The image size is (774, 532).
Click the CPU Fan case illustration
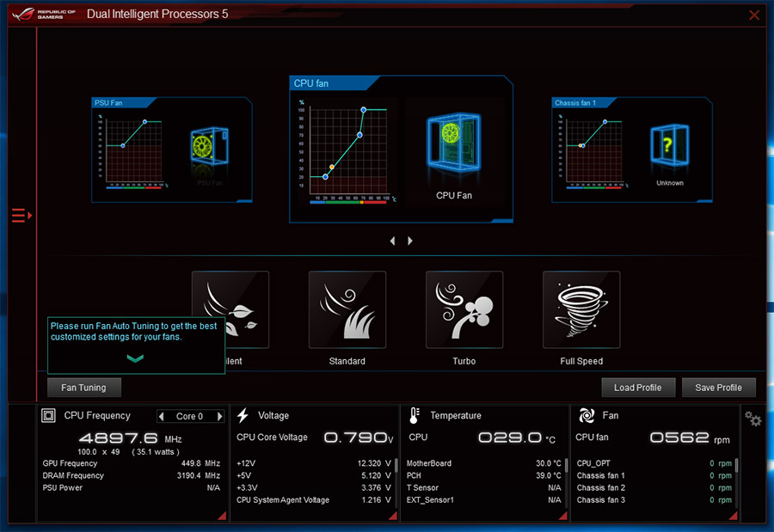(453, 144)
